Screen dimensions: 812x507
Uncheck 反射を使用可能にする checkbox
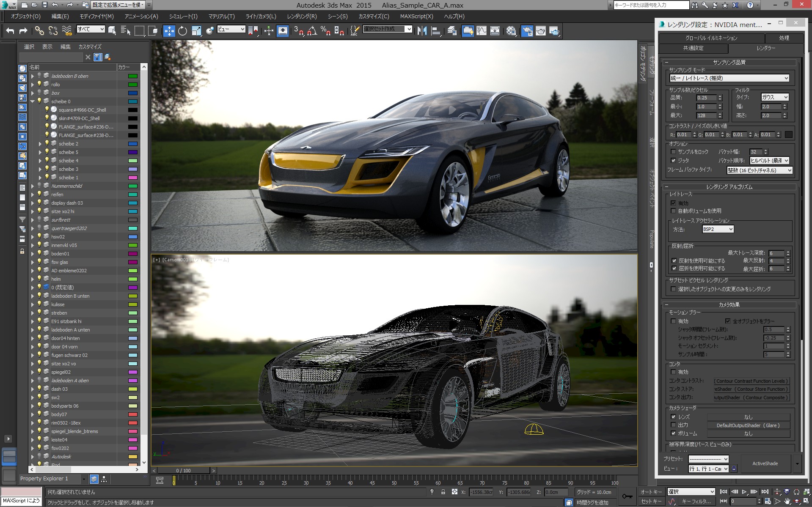(x=674, y=261)
